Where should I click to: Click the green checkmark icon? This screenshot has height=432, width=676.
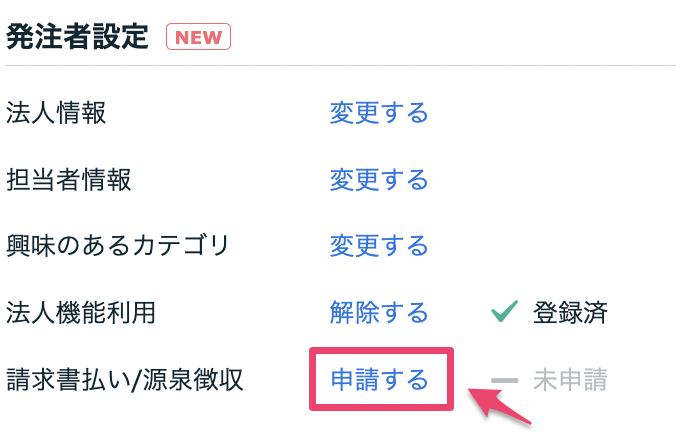click(503, 313)
